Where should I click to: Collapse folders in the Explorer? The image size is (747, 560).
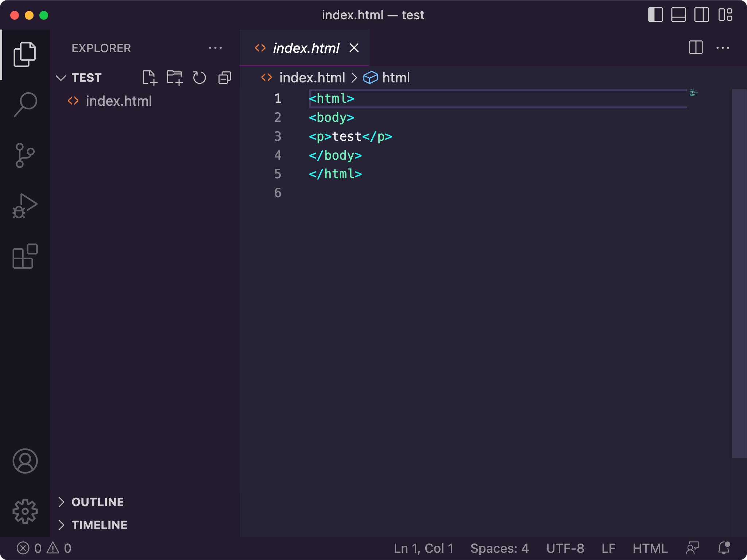224,77
